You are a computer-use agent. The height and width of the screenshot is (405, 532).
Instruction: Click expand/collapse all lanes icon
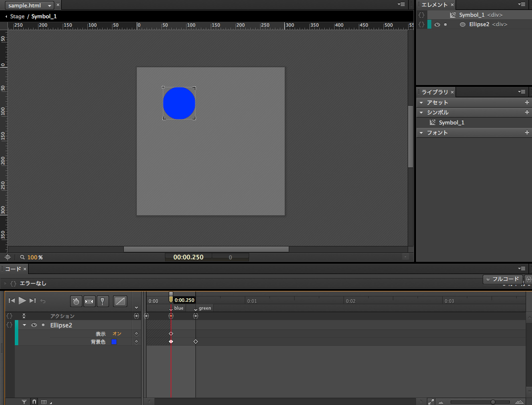(24, 316)
